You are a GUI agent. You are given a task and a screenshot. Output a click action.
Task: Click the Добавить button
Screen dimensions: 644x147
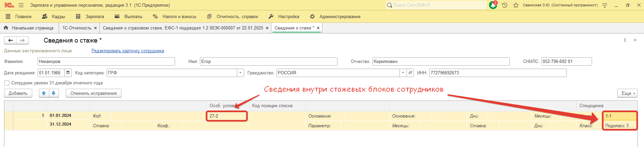point(18,93)
